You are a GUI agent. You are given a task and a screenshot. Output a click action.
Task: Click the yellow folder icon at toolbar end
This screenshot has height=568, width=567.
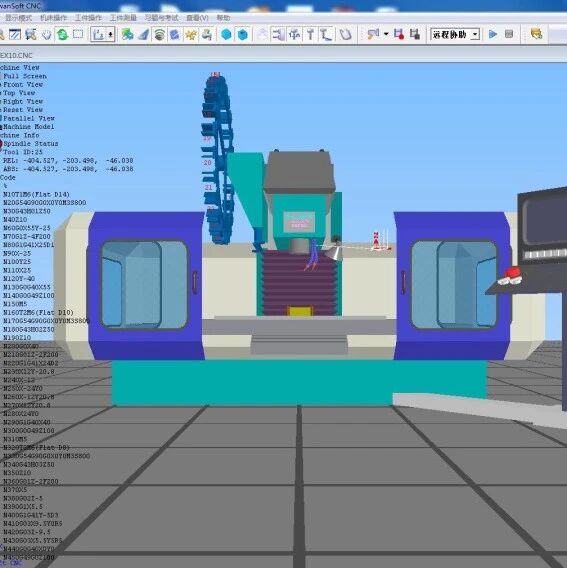tap(536, 34)
